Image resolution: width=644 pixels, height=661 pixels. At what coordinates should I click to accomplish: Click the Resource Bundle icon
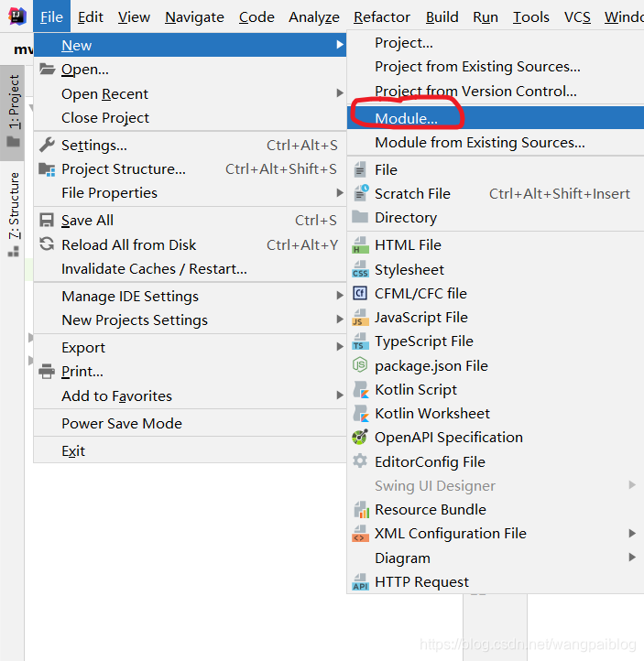point(361,510)
